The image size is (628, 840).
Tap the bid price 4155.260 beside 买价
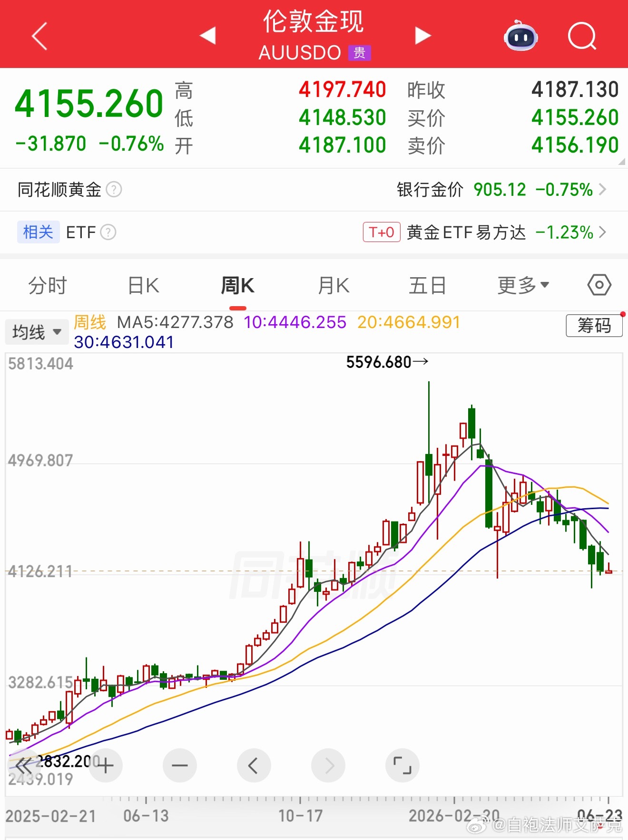coord(575,117)
